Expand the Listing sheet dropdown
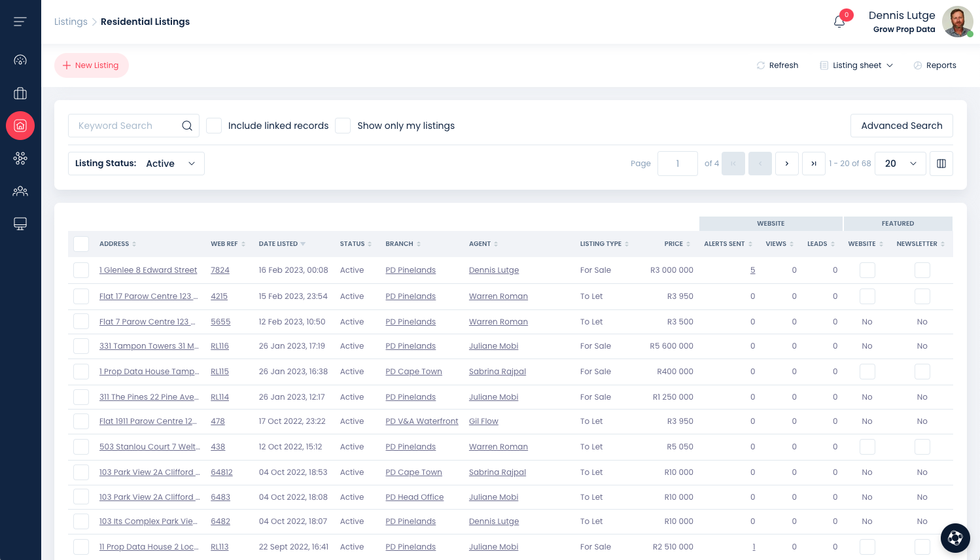The height and width of the screenshot is (560, 980). (x=856, y=65)
